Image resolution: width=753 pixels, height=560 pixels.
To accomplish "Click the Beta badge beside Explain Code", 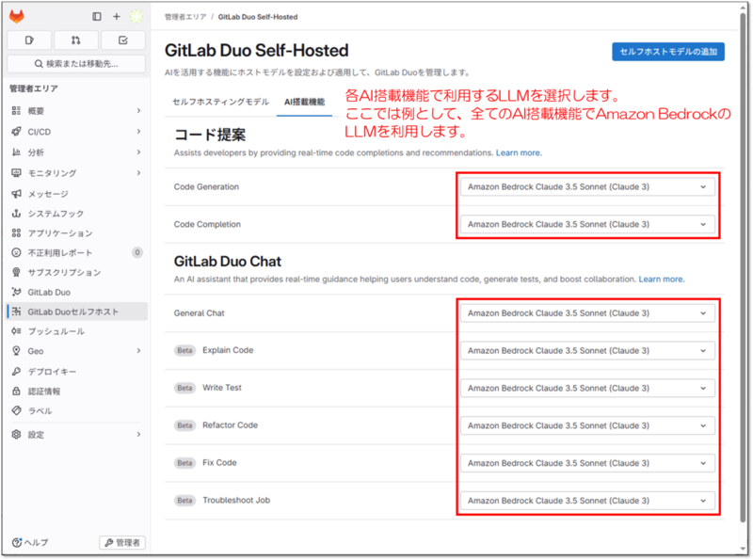I will click(x=184, y=351).
